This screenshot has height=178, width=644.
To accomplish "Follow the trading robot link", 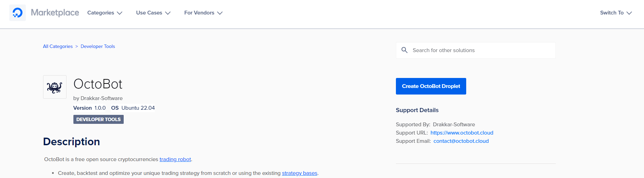I will tap(175, 159).
